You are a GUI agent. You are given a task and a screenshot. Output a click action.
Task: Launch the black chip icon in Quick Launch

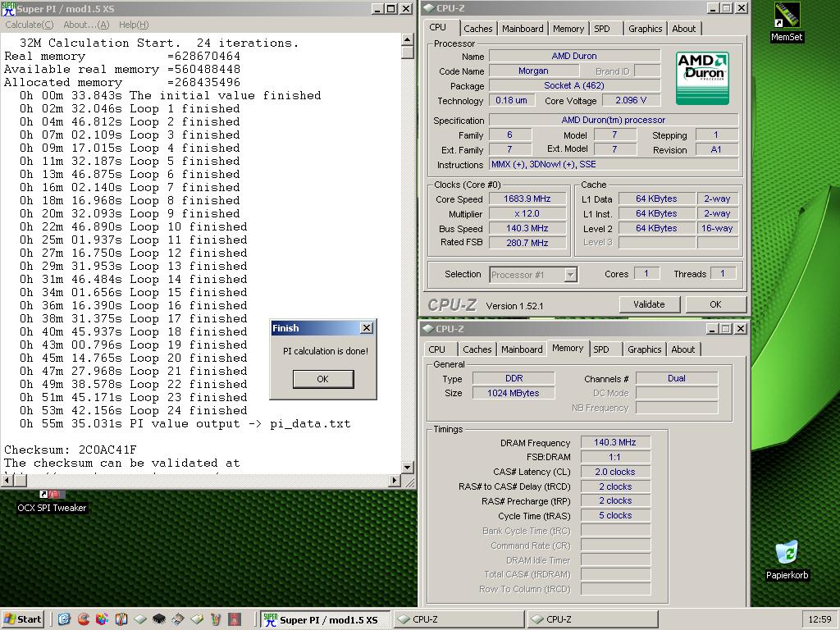159,619
